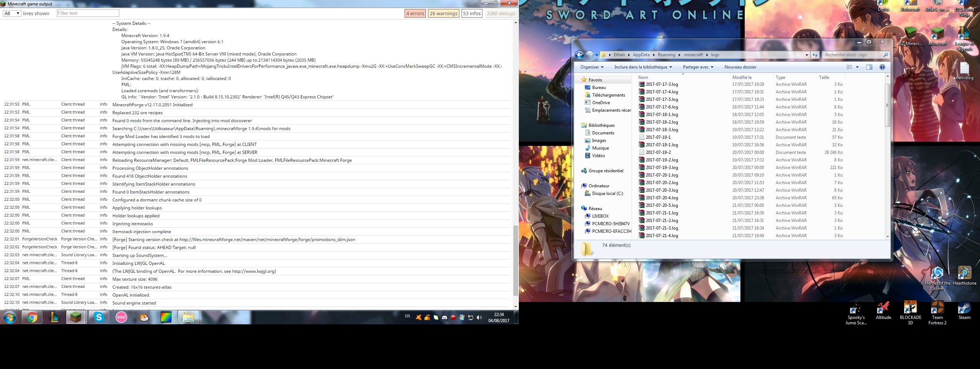Open Explorer help question mark
The height and width of the screenshot is (369, 980).
pos(882,67)
